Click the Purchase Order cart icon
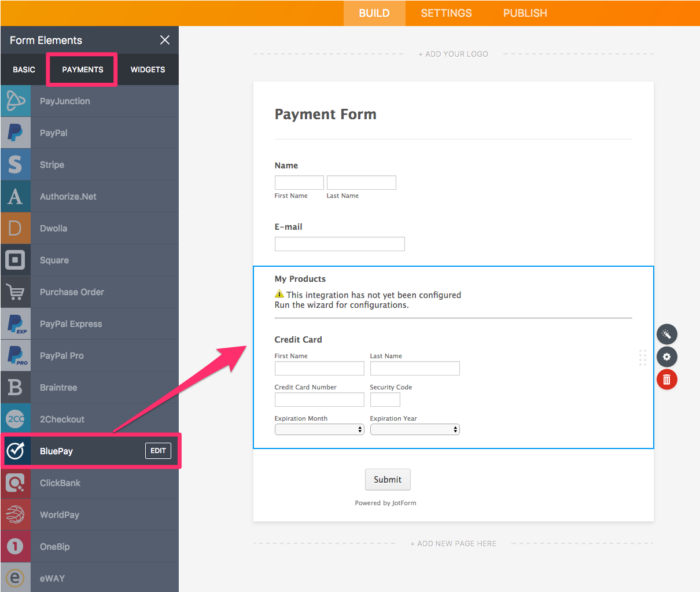The image size is (700, 592). (16, 292)
